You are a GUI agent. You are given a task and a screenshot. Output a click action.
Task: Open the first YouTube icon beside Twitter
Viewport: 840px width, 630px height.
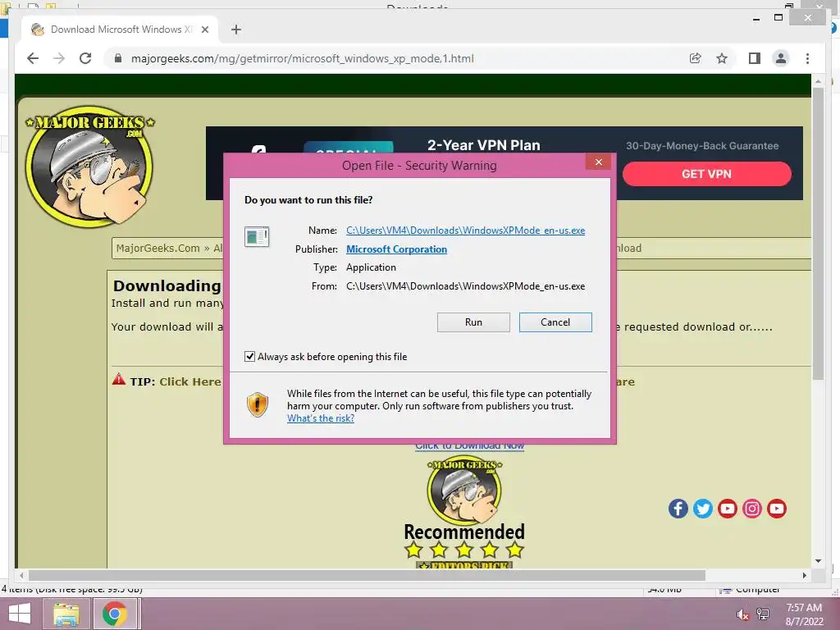727,509
